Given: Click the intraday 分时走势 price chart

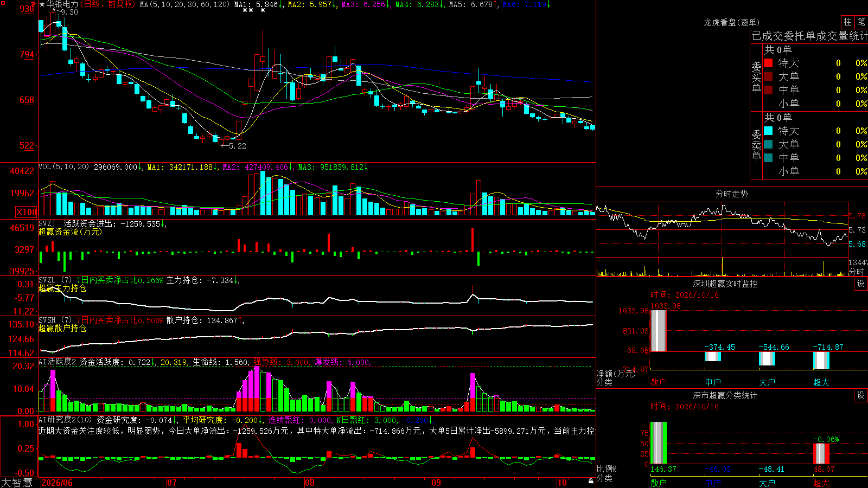Looking at the screenshot, I should 722,229.
